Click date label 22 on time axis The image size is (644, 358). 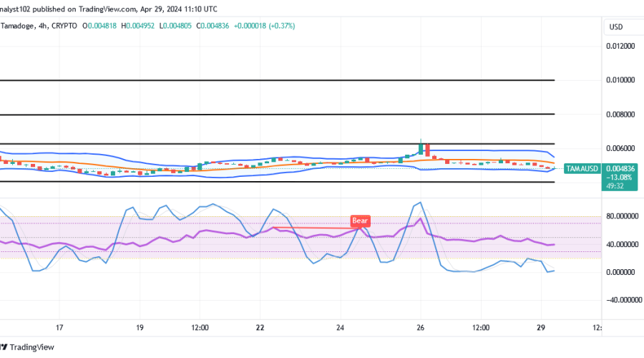[x=260, y=328]
